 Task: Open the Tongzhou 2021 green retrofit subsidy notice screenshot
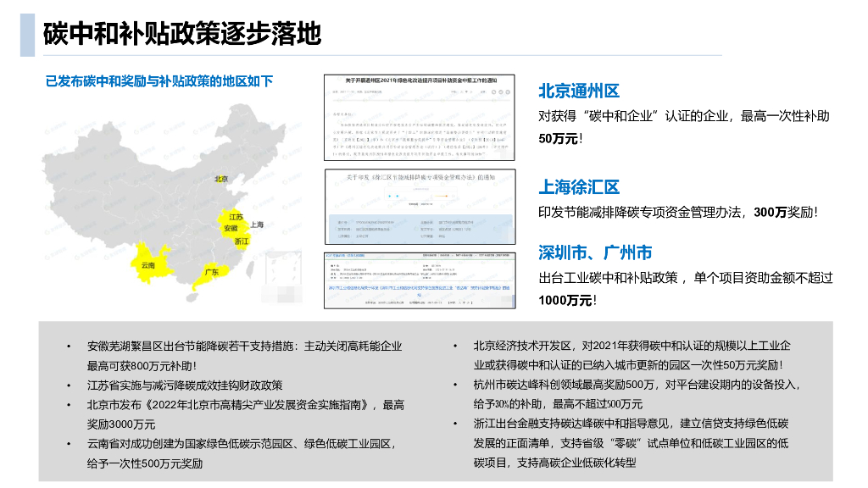tap(420, 119)
